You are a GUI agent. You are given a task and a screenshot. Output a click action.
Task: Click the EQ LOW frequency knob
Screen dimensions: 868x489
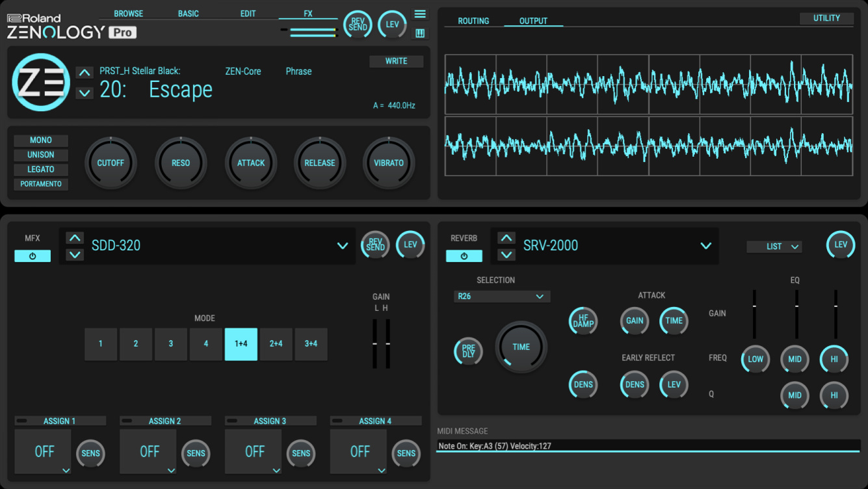(756, 359)
